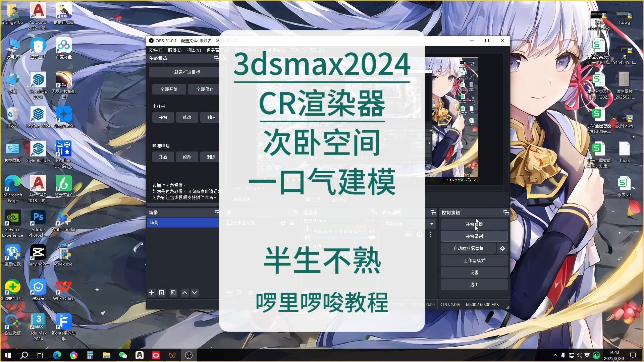Open the OBS icon in the taskbar
644x362 pixels.
(x=189, y=355)
